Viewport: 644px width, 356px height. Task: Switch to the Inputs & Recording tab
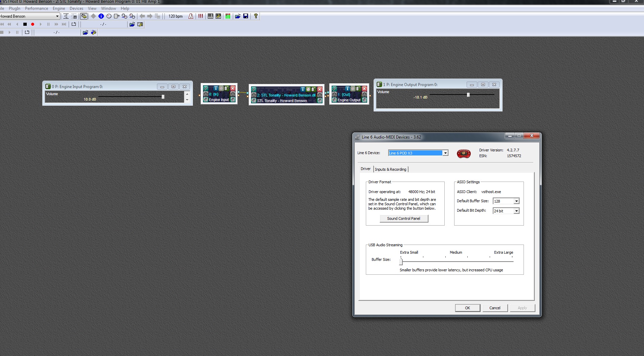point(391,169)
